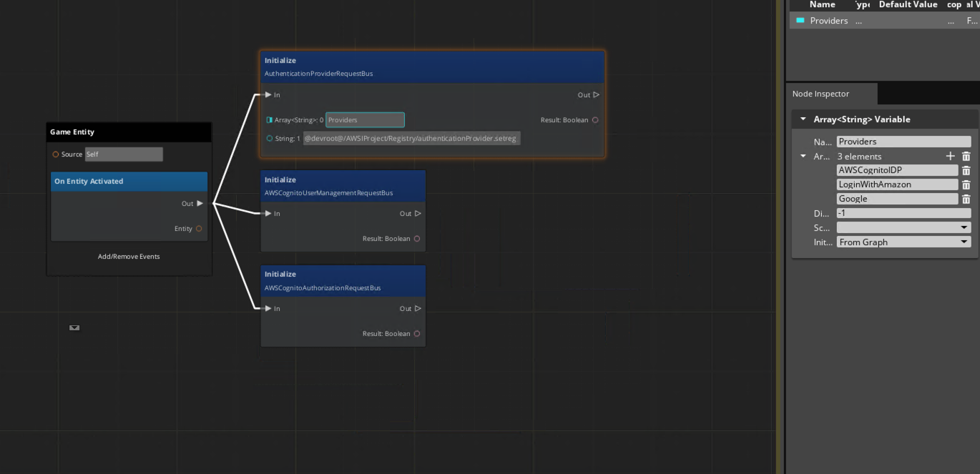The image size is (980, 474).
Task: Click the Providers name field in Node Inspector
Action: [903, 141]
